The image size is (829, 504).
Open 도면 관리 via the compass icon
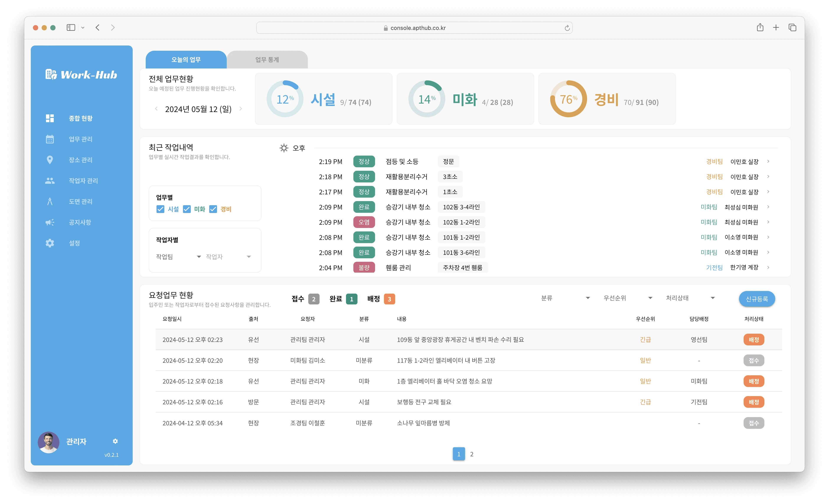pos(50,202)
